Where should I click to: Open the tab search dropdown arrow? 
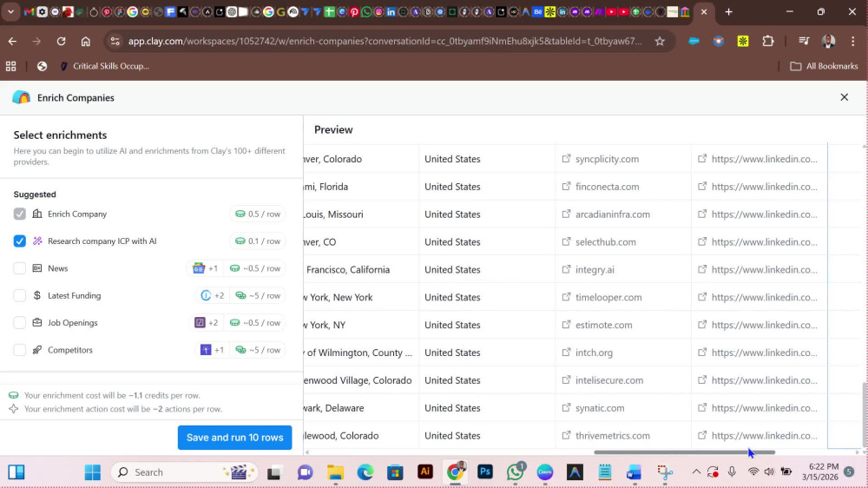pos(10,11)
